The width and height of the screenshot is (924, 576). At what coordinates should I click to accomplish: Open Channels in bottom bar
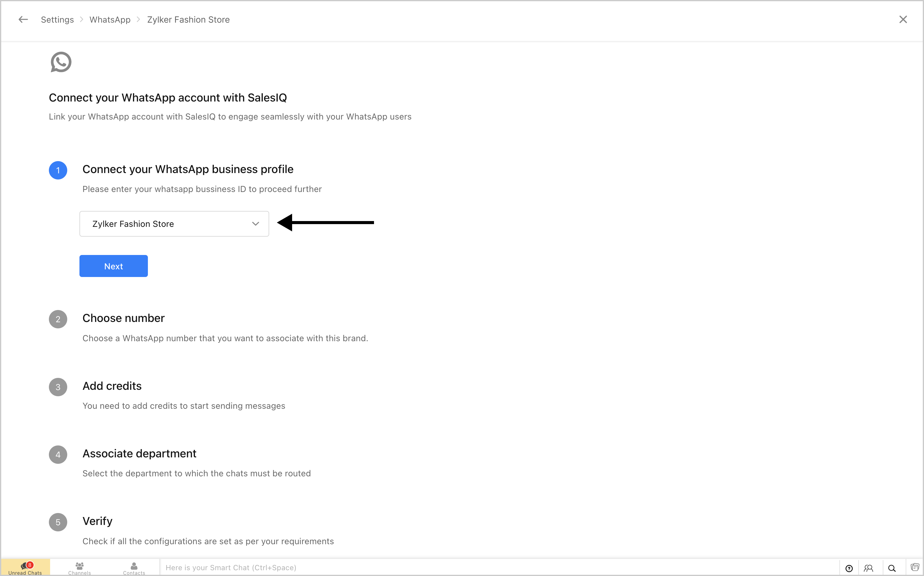coord(79,568)
